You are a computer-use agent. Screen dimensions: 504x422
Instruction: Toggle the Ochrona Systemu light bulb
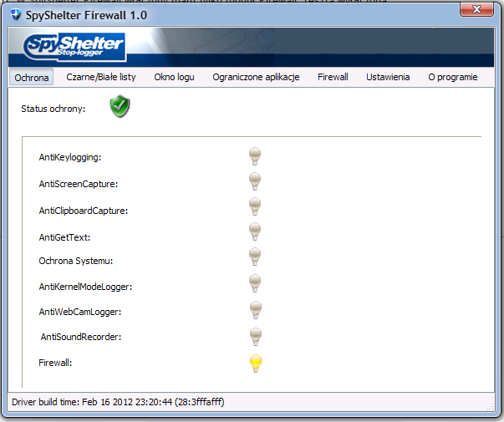click(255, 257)
